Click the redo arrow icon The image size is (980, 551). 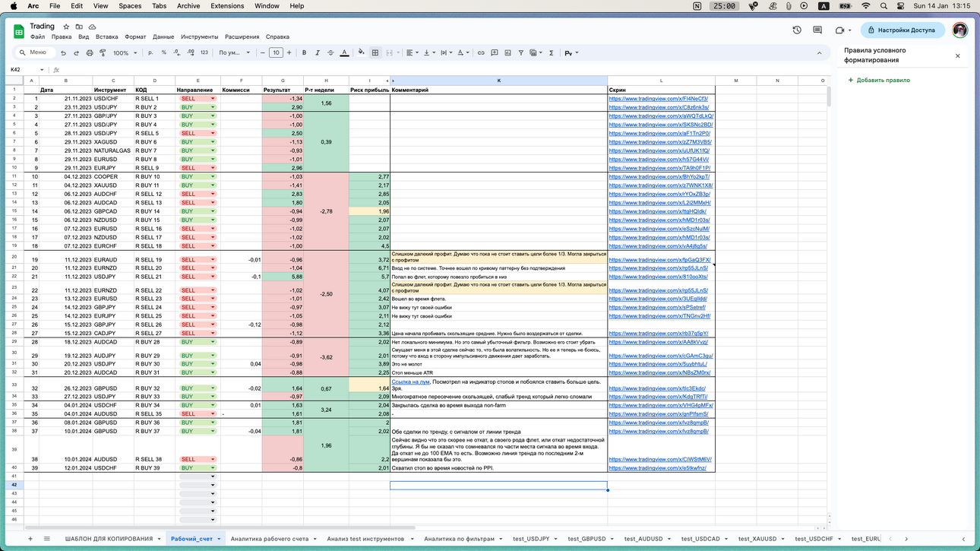[x=76, y=53]
